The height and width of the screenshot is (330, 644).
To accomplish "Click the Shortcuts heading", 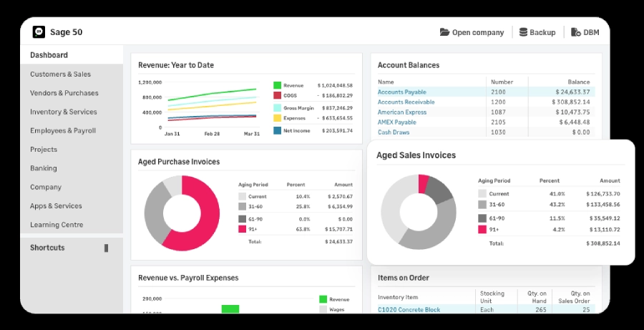I will point(47,248).
